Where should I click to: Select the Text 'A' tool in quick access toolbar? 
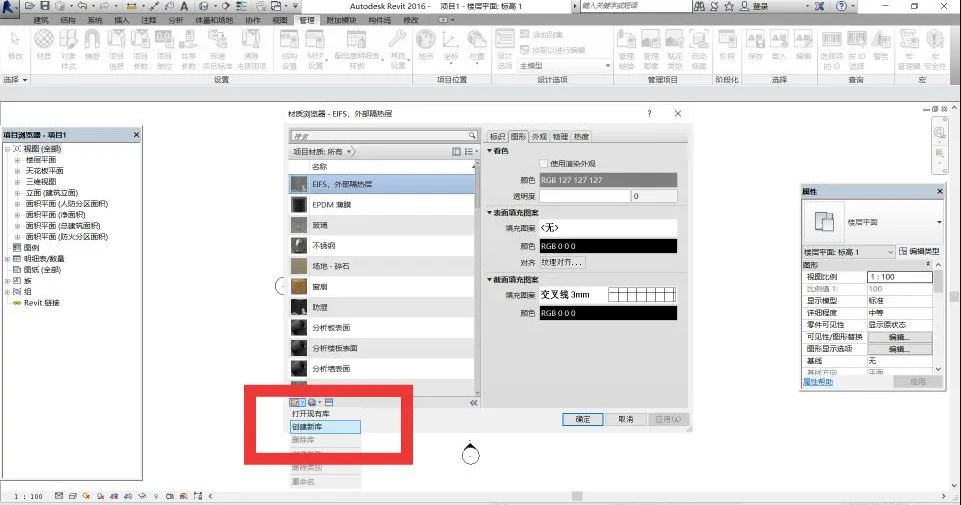coord(184,6)
